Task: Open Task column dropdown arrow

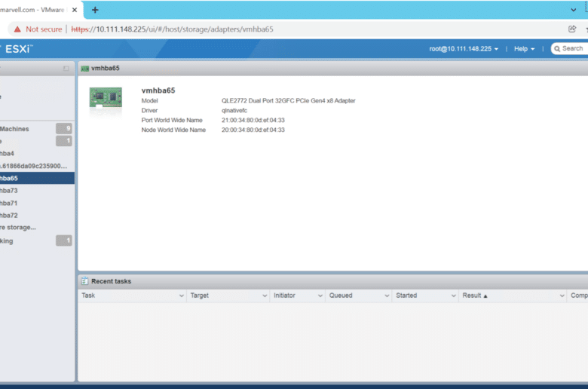Action: [182, 296]
